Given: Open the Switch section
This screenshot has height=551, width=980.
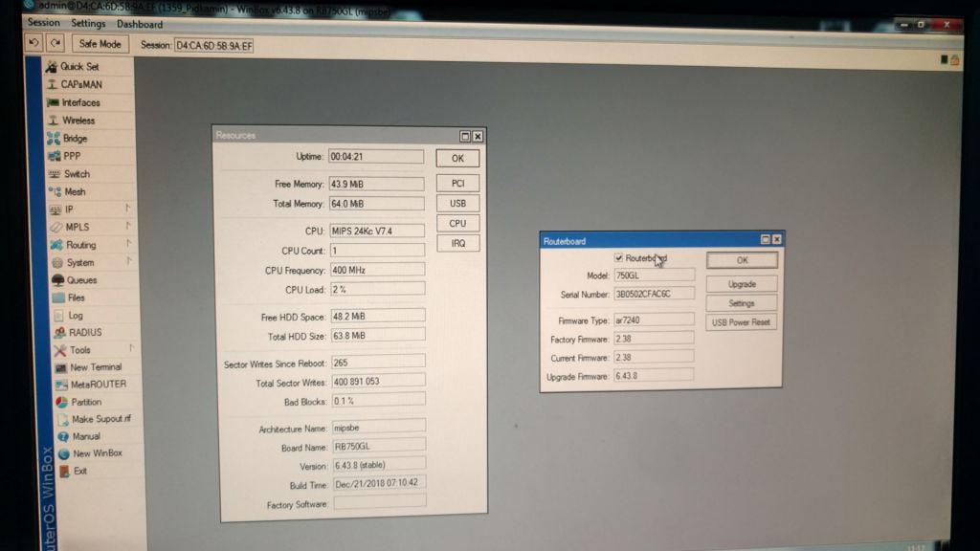Looking at the screenshot, I should click(x=77, y=174).
